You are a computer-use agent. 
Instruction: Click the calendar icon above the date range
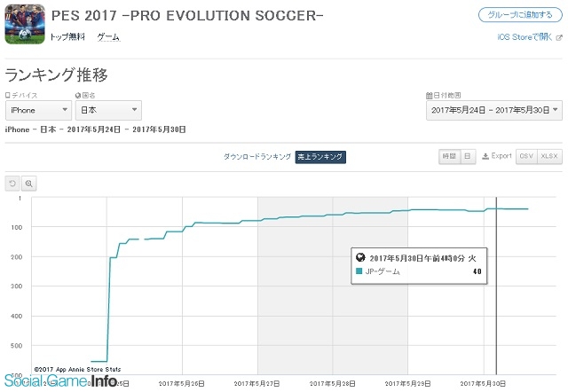pyautogui.click(x=430, y=95)
